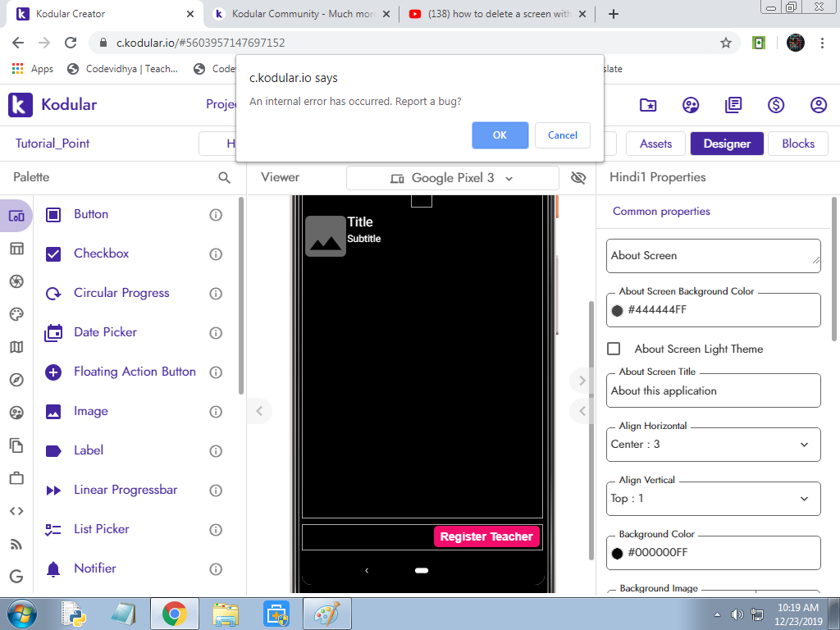
Task: Click OK in the error dialog
Action: [x=500, y=135]
